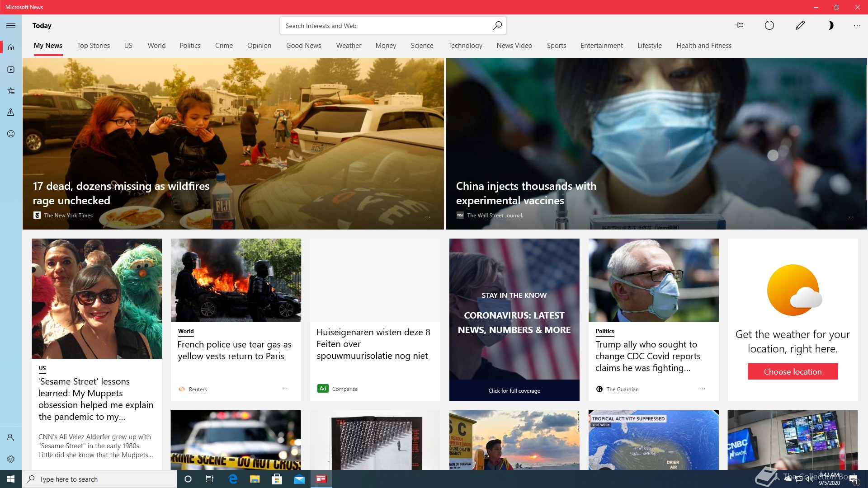868x488 pixels.
Task: Open the World tab
Action: click(156, 46)
